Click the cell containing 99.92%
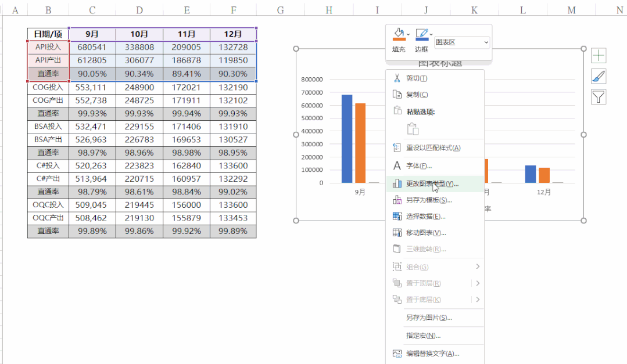627x364 pixels. (187, 231)
